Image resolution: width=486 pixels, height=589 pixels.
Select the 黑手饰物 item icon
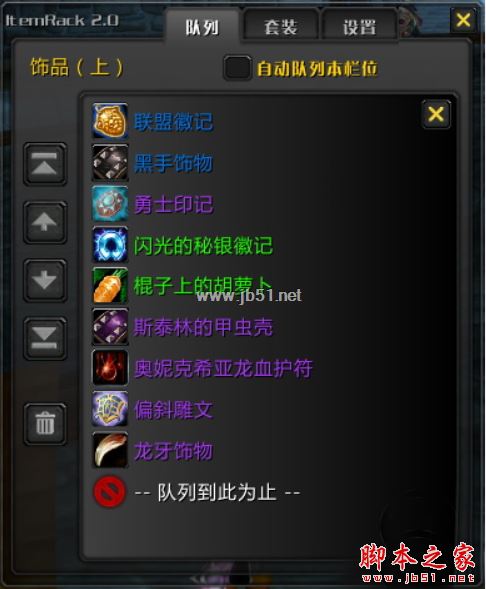tap(110, 163)
